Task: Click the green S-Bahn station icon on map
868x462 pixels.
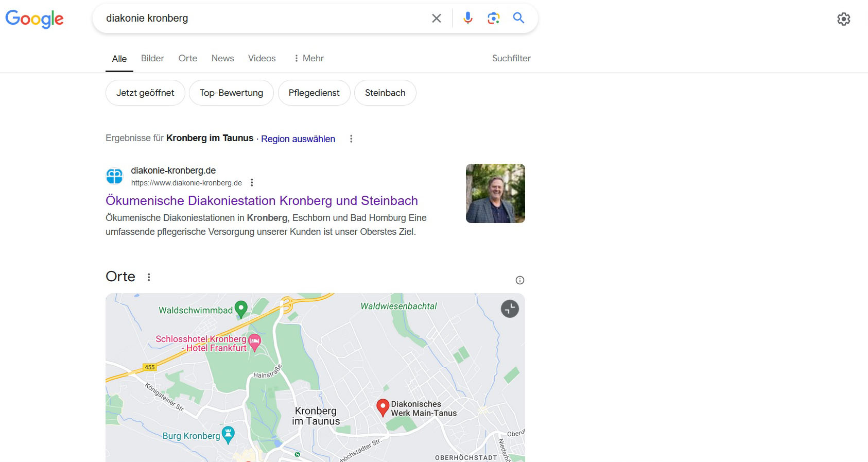Action: (297, 454)
